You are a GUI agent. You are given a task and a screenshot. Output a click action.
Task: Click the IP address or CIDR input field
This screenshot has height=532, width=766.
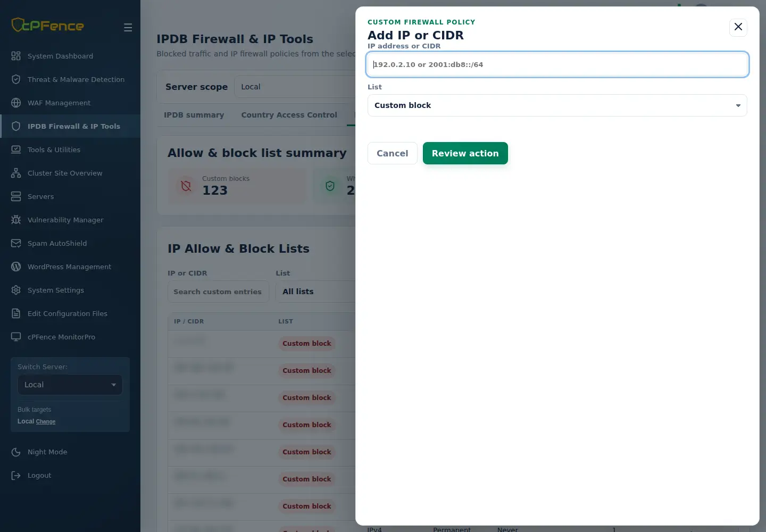557,64
